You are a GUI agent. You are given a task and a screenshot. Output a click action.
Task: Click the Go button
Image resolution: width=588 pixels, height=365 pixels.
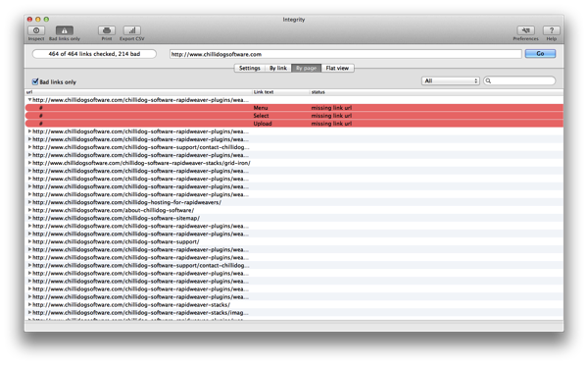[x=540, y=54]
